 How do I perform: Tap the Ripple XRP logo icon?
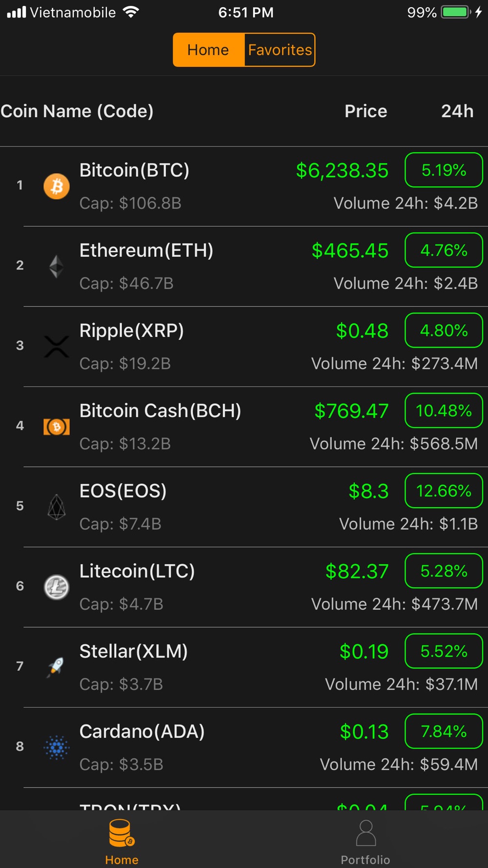(57, 347)
